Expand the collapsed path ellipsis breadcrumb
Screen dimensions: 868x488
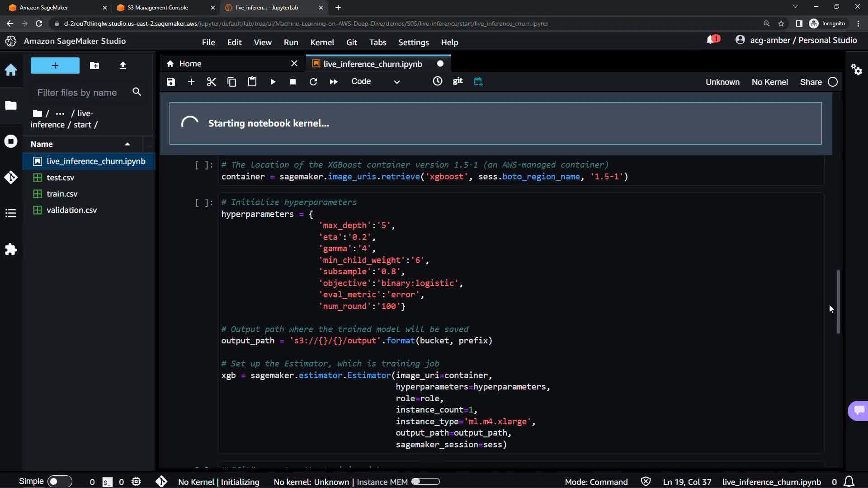pyautogui.click(x=60, y=113)
